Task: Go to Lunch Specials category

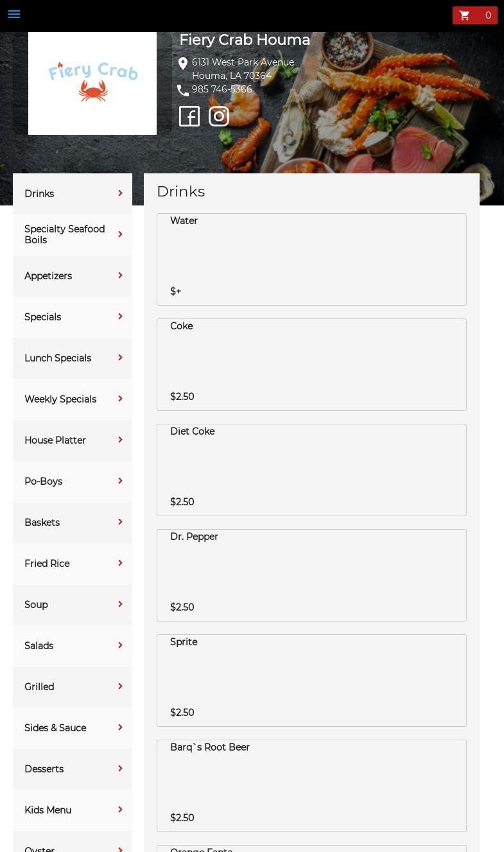Action: click(58, 358)
